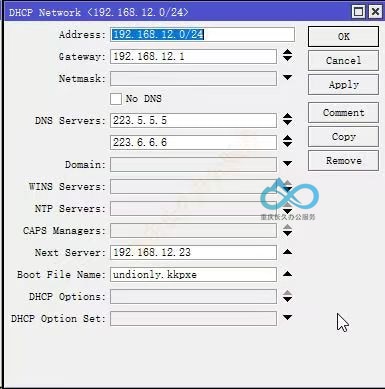Image resolution: width=385 pixels, height=389 pixels.
Task: Enable the No DNS checkbox
Action: (x=116, y=99)
